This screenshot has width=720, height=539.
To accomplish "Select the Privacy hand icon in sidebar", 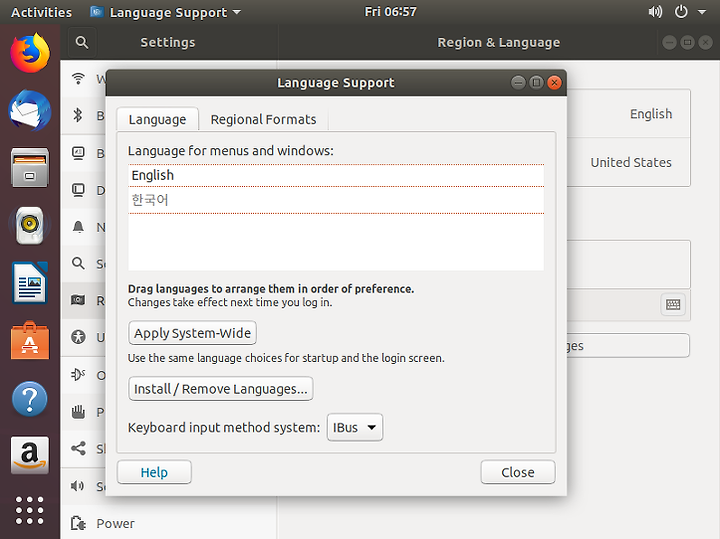I will (x=79, y=412).
